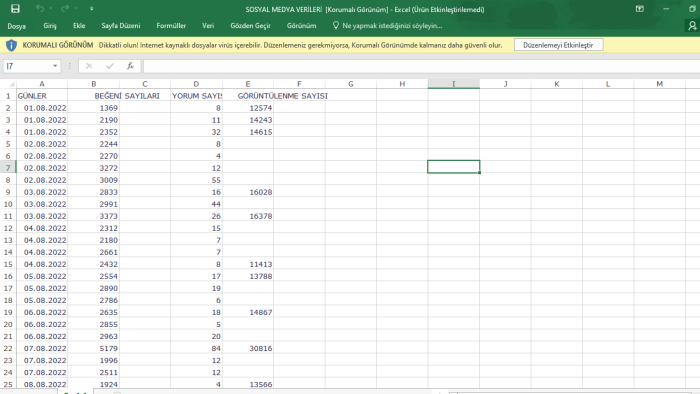Open Quick Access Toolbar customize arrow
Viewport: 700px width, 394px height.
[x=92, y=8]
